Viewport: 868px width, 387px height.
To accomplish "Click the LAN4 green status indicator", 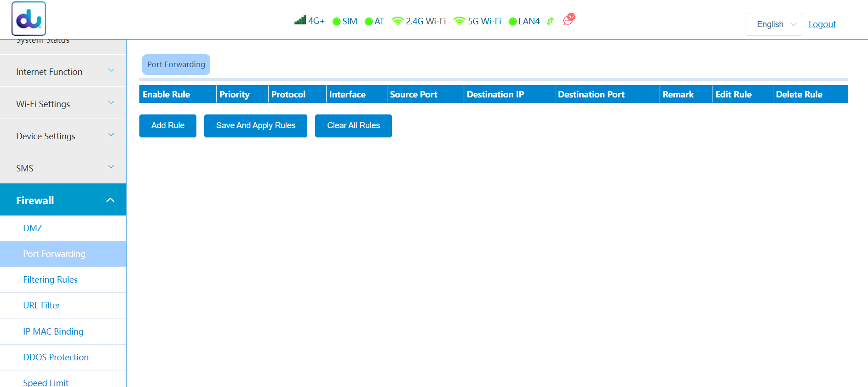I will 512,22.
